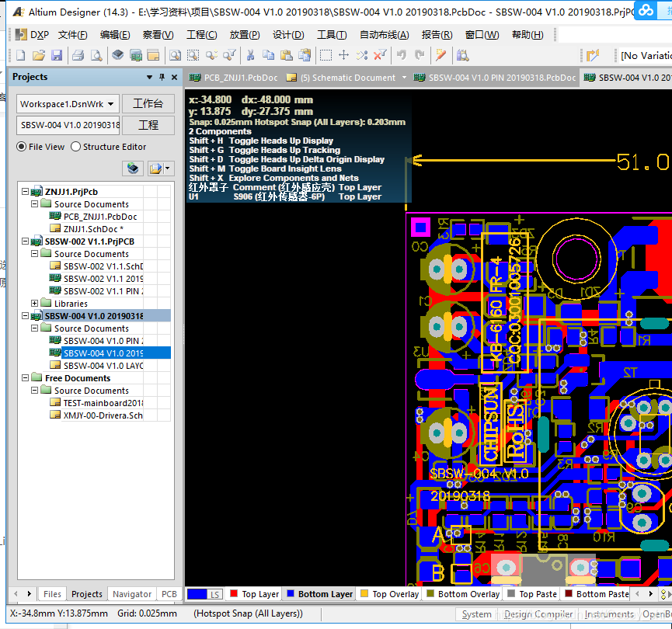Click Browse component libraries icon
The width and height of the screenshot is (672, 629).
point(462,55)
